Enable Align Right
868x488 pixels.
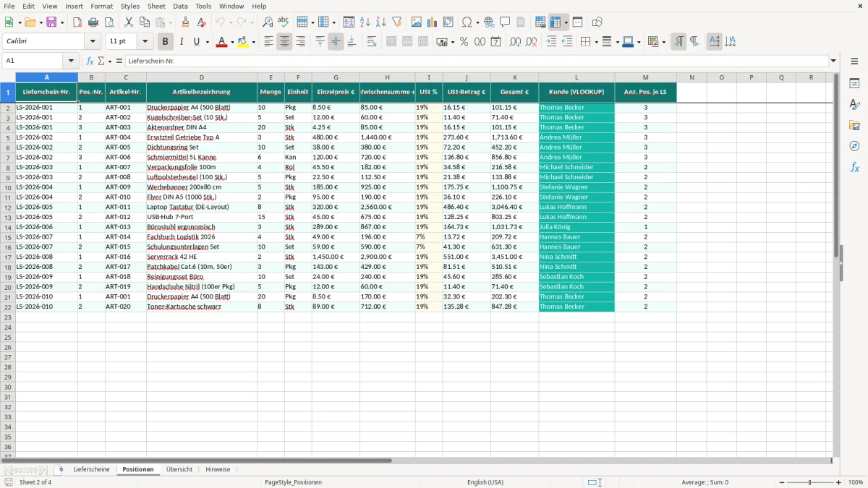(300, 42)
